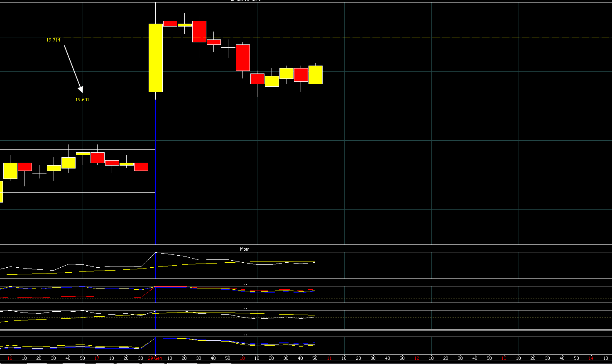Image resolution: width=612 pixels, height=364 pixels.
Task: Select the rightmost yellow candlestick
Action: pyautogui.click(x=316, y=75)
